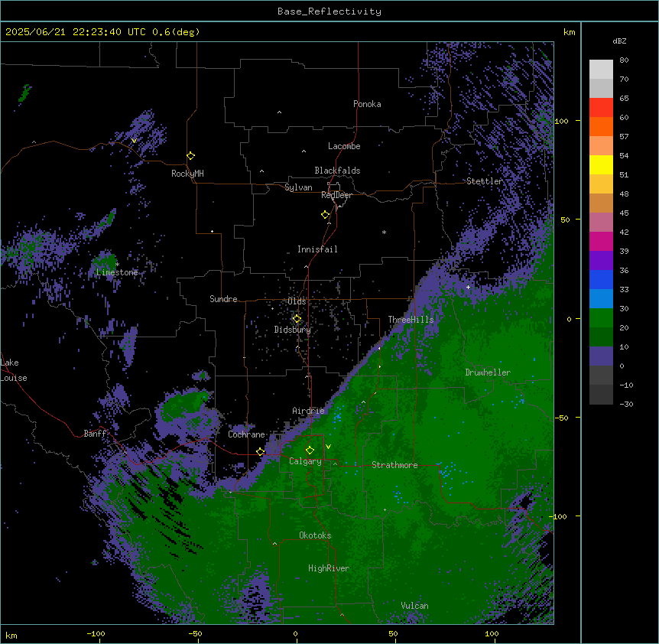This screenshot has height=644, width=659.
Task: Click the Strathmore label
Action: (394, 465)
